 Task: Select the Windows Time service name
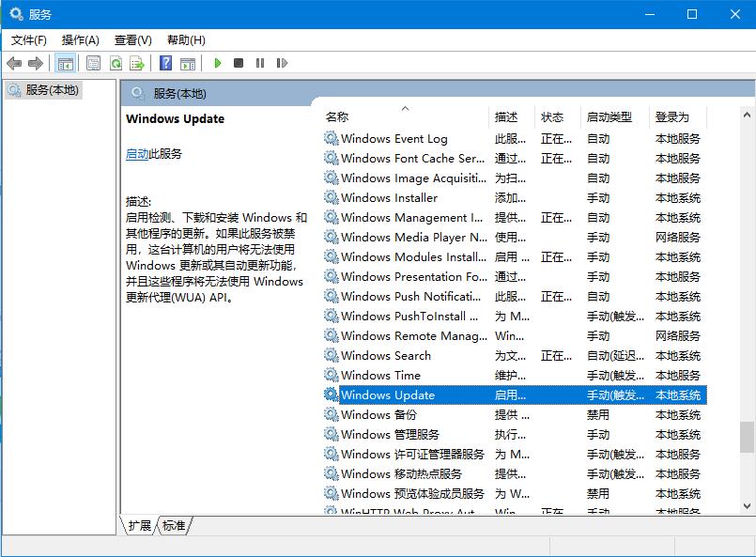[380, 375]
